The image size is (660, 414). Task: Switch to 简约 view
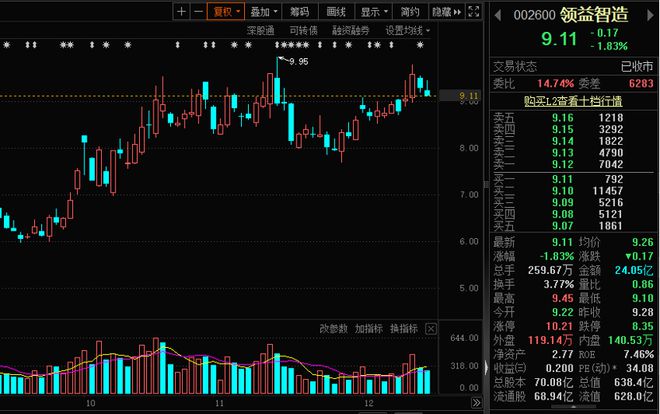(409, 11)
